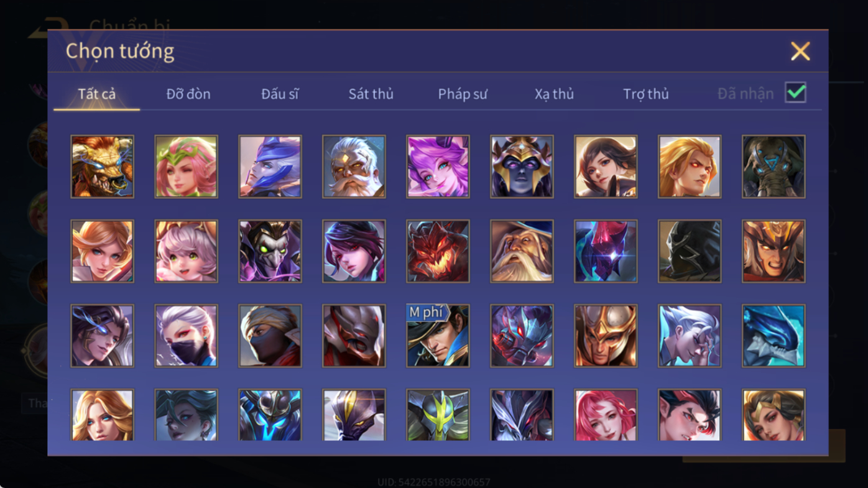Switch to the Xạ thủ tab
The image size is (868, 488).
click(554, 94)
